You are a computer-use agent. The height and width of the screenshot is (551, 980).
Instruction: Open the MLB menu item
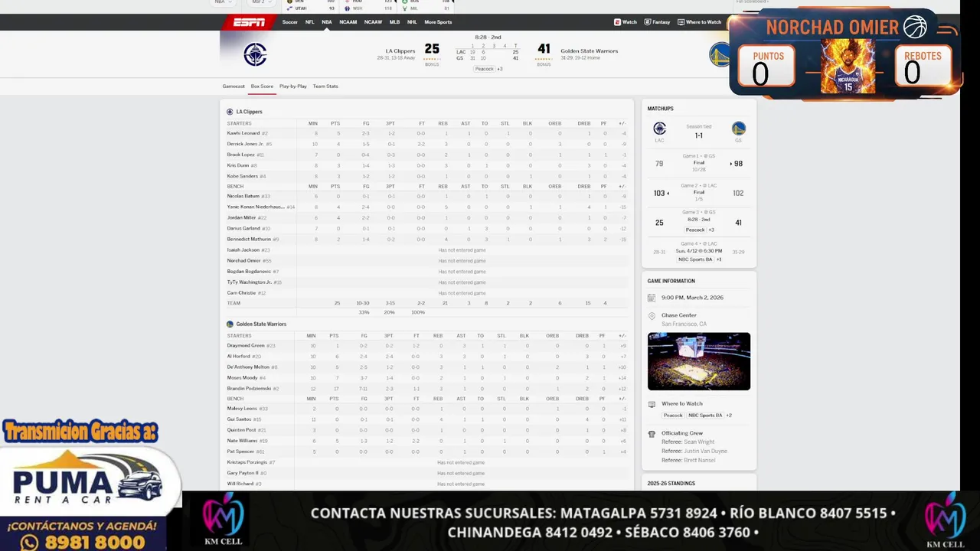tap(394, 22)
